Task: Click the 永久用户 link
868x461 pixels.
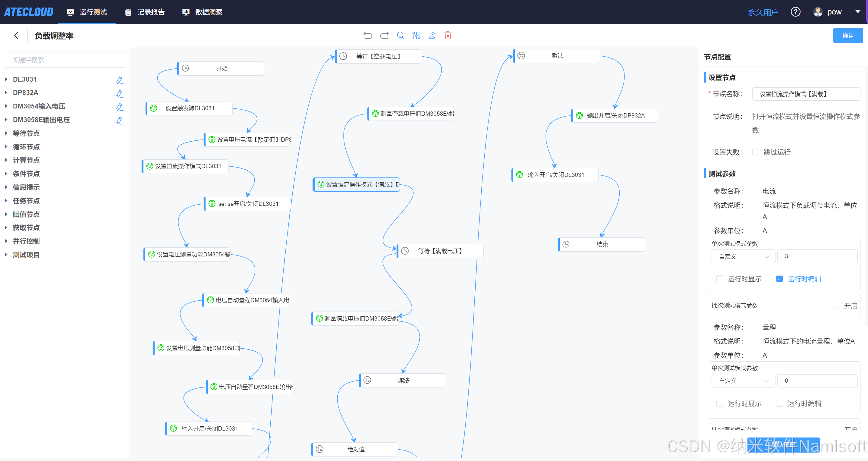Action: 763,12
